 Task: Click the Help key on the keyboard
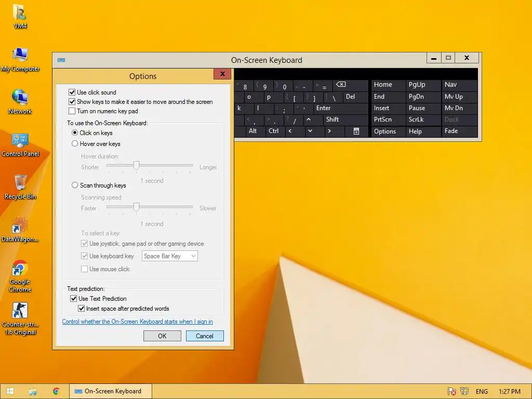[423, 131]
